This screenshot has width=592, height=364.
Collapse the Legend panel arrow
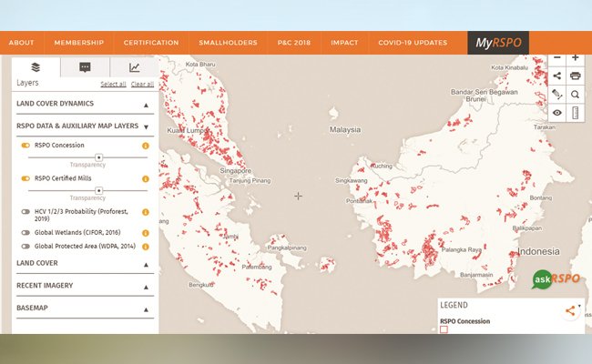point(579,306)
